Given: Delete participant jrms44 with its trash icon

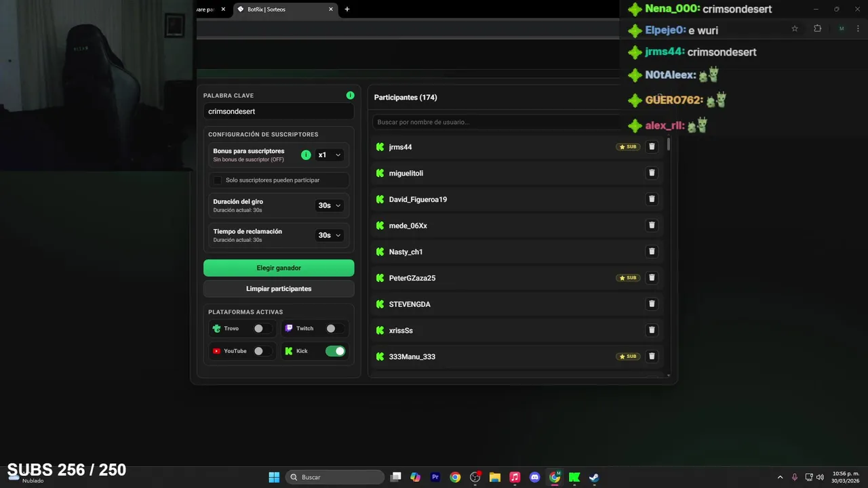Looking at the screenshot, I should pos(652,146).
